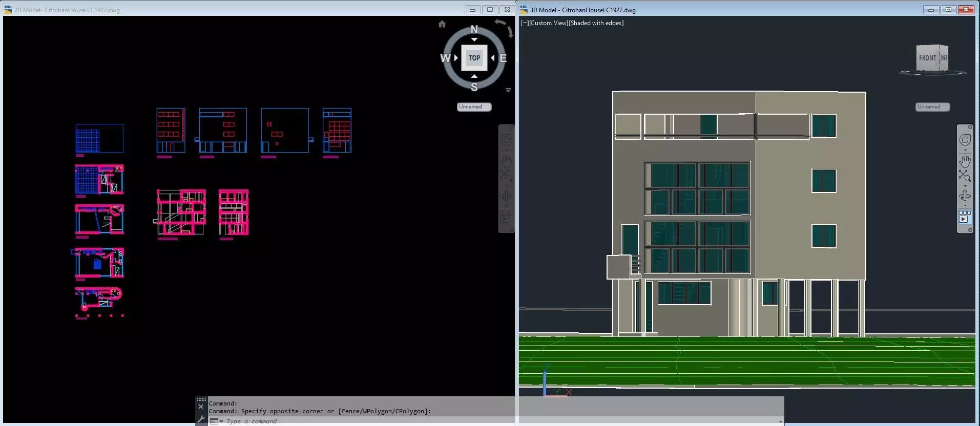Open the SteeringWheels tool in 3D navigation bar
The image size is (980, 426).
pyautogui.click(x=965, y=140)
